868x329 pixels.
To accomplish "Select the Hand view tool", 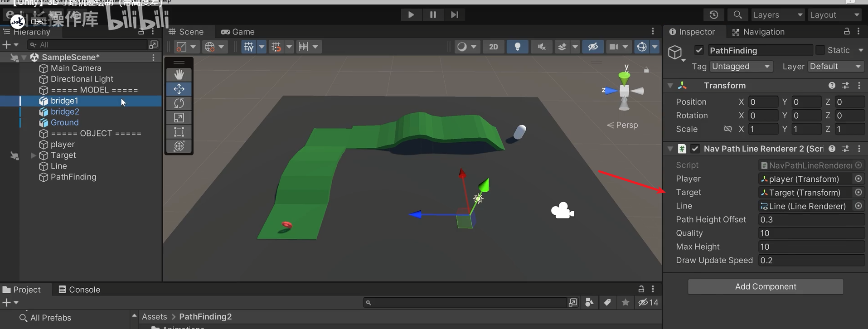I will click(x=179, y=74).
